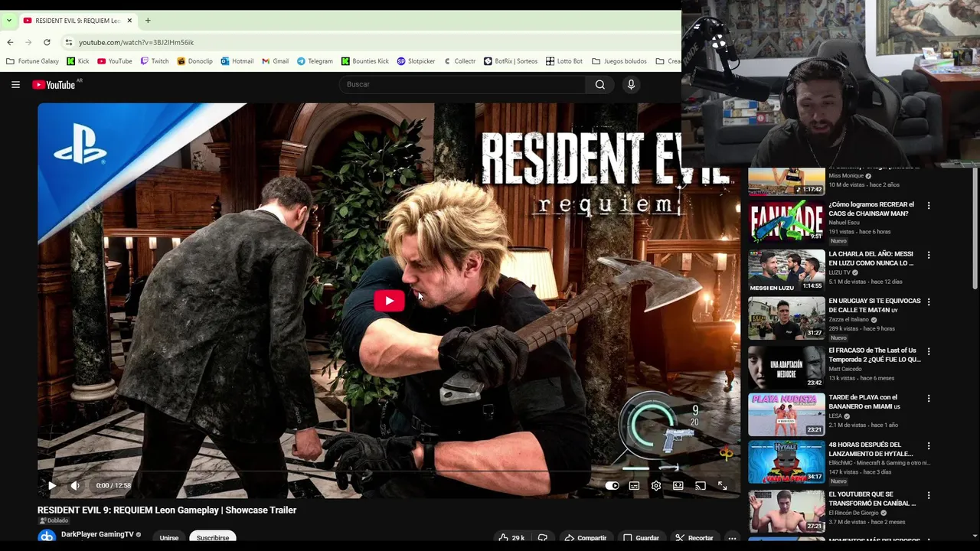Open the EN URUGUAY SI TE EQUIVOCAS video title

[875, 305]
